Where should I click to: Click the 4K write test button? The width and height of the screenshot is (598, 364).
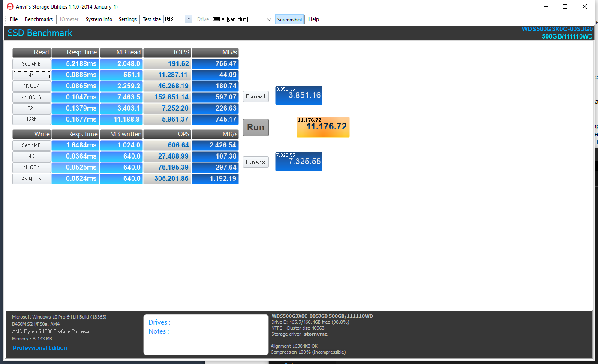(x=32, y=156)
